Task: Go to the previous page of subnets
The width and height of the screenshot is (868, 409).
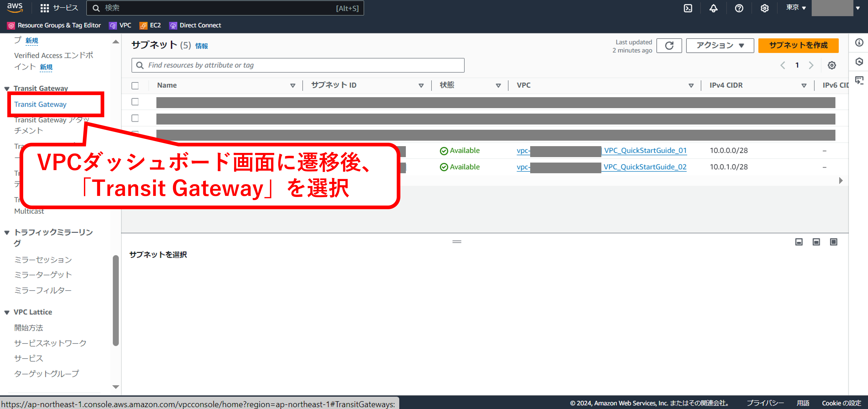Action: pos(783,65)
